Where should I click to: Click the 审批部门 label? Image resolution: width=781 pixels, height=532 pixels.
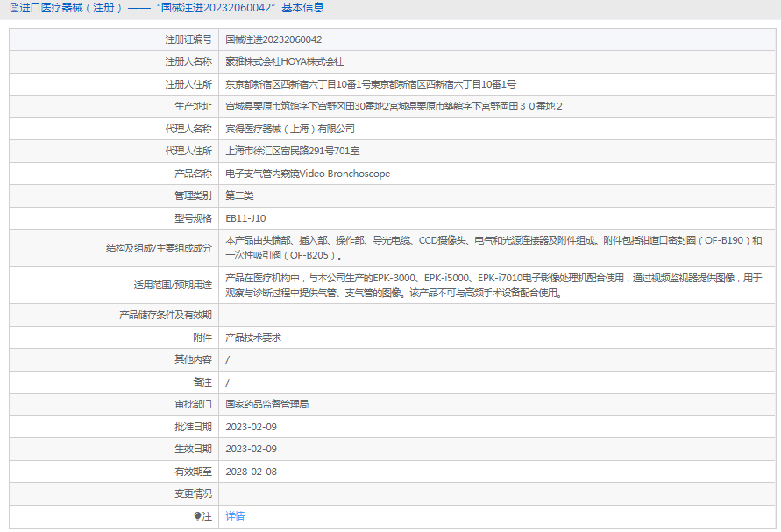tap(193, 405)
